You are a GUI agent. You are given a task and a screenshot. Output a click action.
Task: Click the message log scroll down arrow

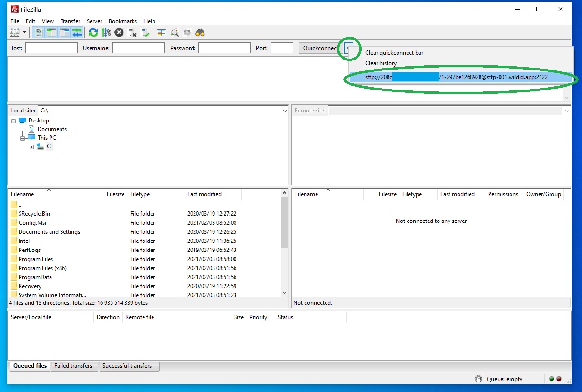(567, 97)
